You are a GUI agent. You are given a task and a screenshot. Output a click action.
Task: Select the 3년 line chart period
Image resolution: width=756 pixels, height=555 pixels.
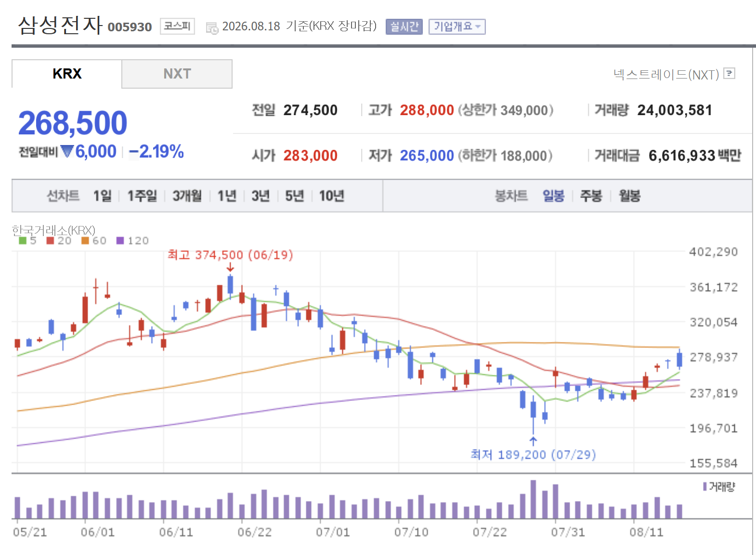click(x=261, y=196)
